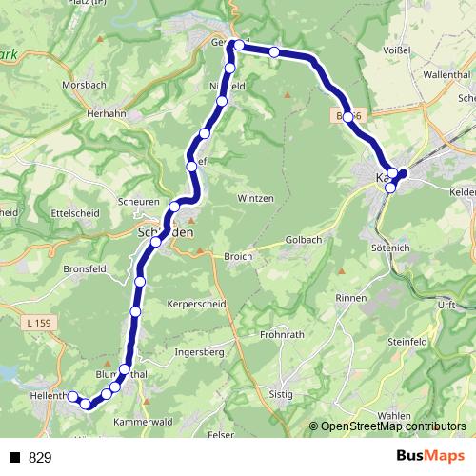
Task: Select the stop marker left of Kerperscheid
Action: (135, 312)
